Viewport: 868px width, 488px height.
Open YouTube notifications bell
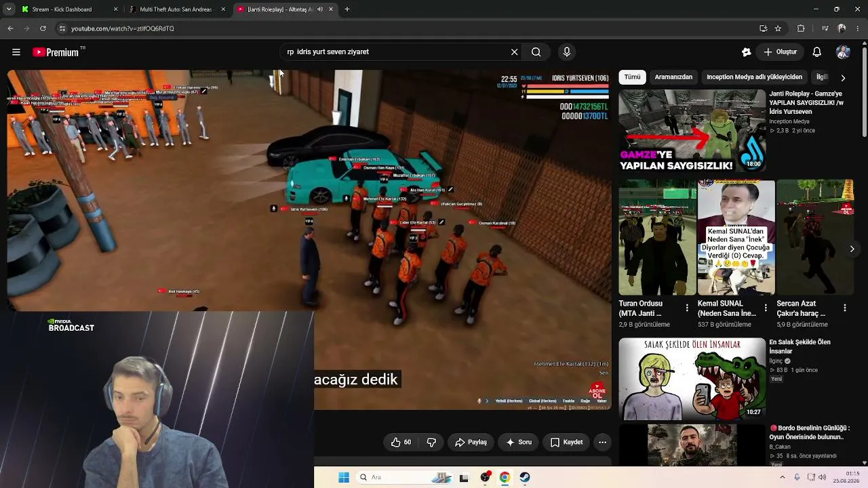(817, 52)
